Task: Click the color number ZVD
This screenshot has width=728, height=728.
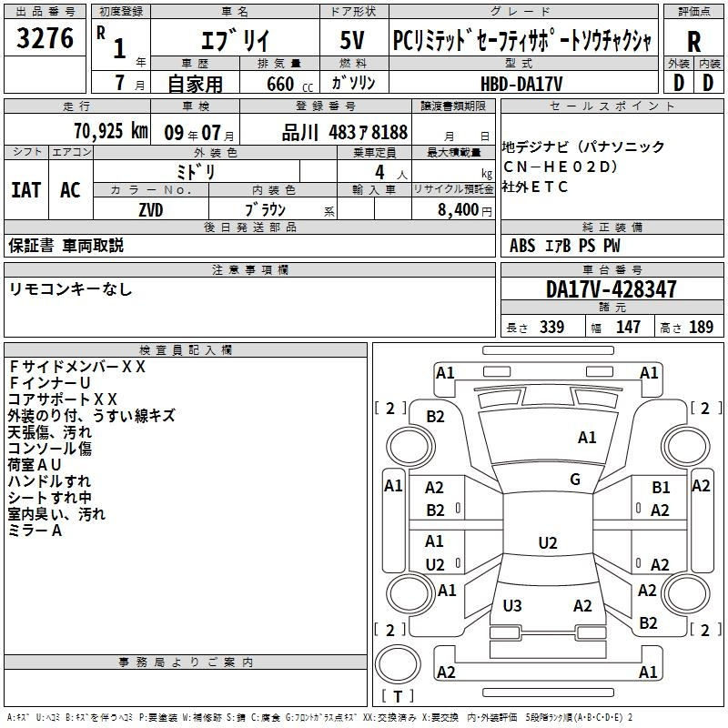Action: click(x=151, y=209)
